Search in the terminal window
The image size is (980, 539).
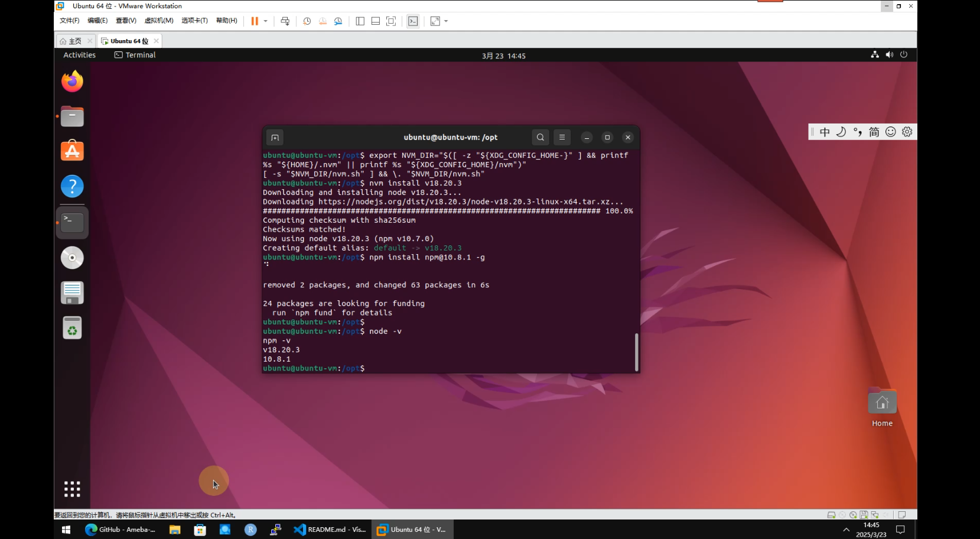click(x=541, y=137)
